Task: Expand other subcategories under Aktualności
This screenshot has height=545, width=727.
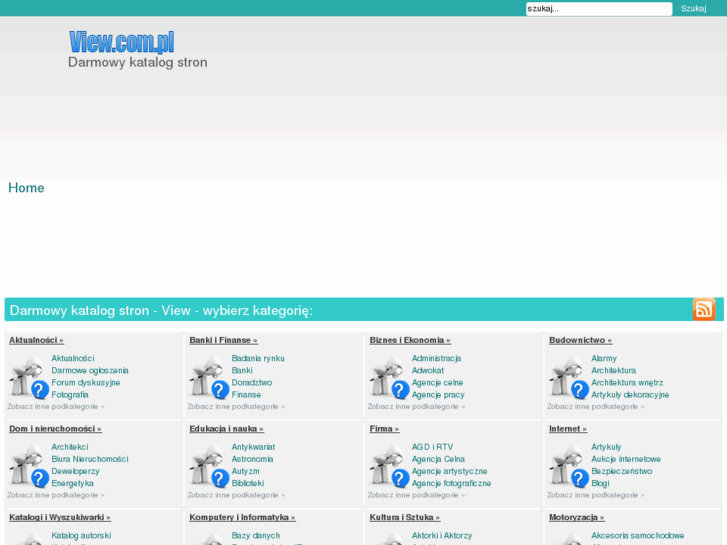Action: pyautogui.click(x=56, y=406)
